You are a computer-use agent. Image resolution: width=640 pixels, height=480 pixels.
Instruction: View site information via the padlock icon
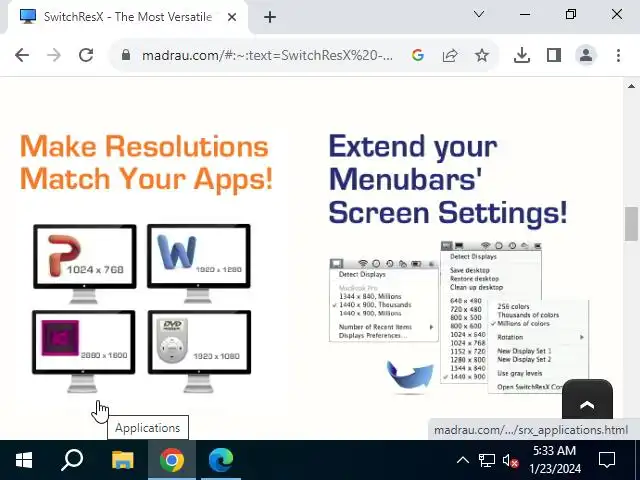tap(126, 55)
